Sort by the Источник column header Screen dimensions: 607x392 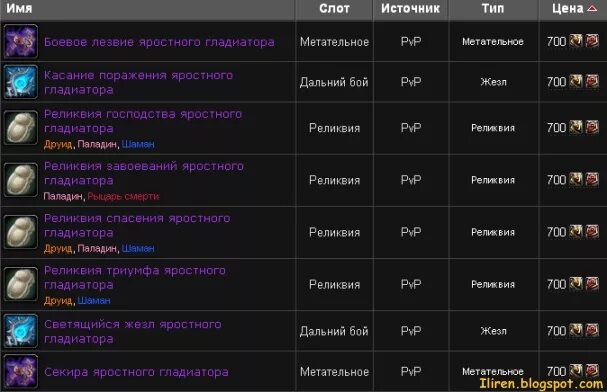coord(410,9)
